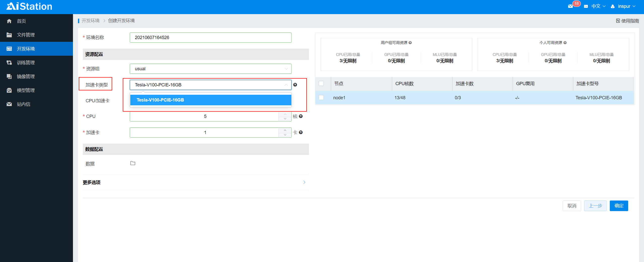The image size is (644, 262).
Task: Click the help icon beside CPU cores field
Action: (x=301, y=116)
